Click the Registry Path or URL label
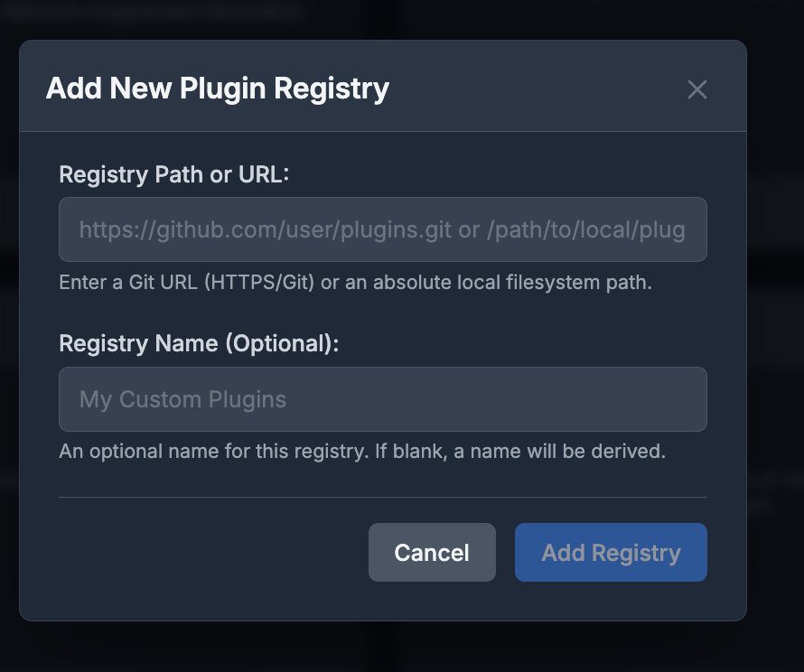This screenshot has height=672, width=804. (x=174, y=173)
